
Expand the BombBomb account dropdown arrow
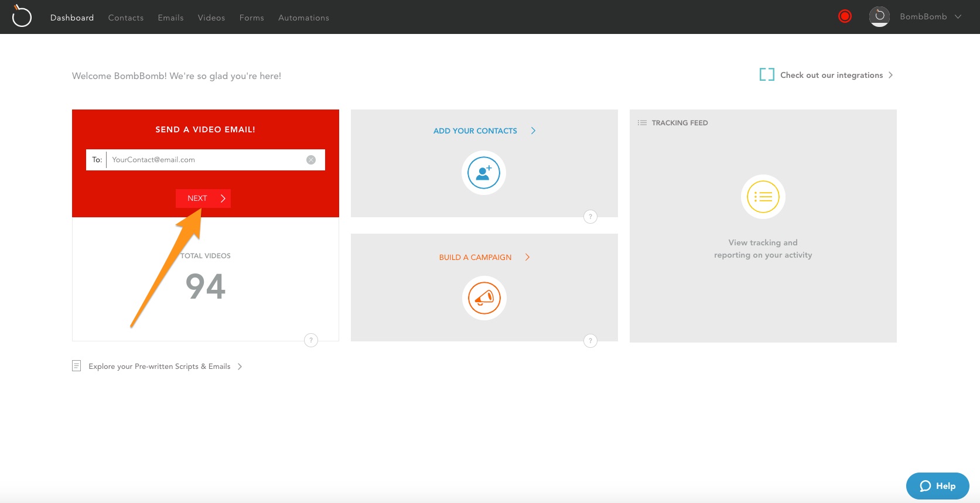[958, 16]
